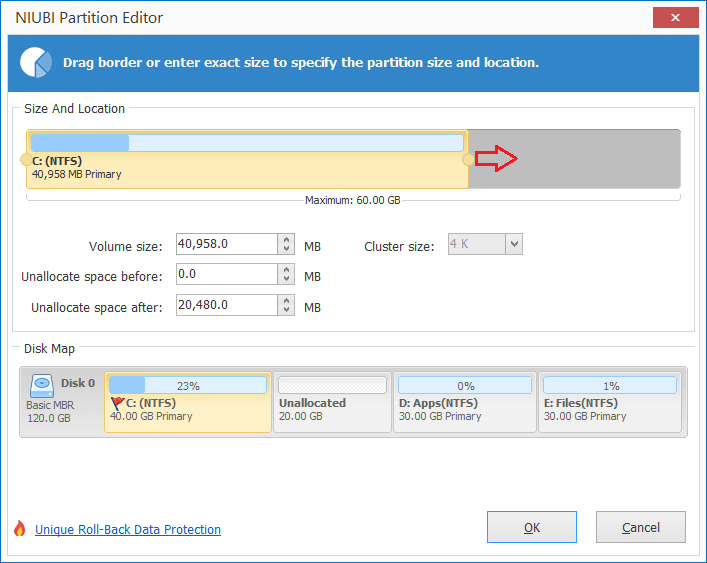The image size is (707, 563).
Task: Increase Unallocate space before value
Action: tap(286, 270)
